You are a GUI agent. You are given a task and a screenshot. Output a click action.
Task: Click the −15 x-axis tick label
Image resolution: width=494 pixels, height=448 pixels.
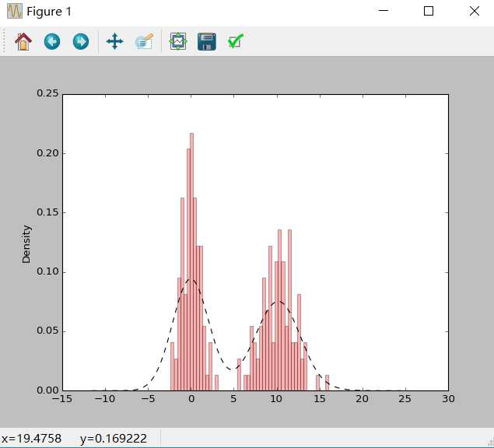(61, 399)
